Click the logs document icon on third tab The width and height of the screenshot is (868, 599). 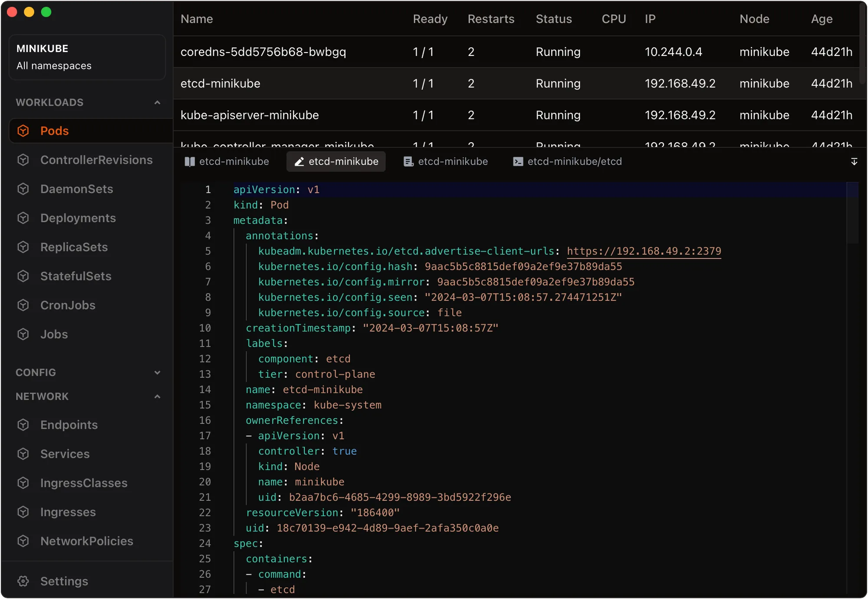[x=408, y=162]
